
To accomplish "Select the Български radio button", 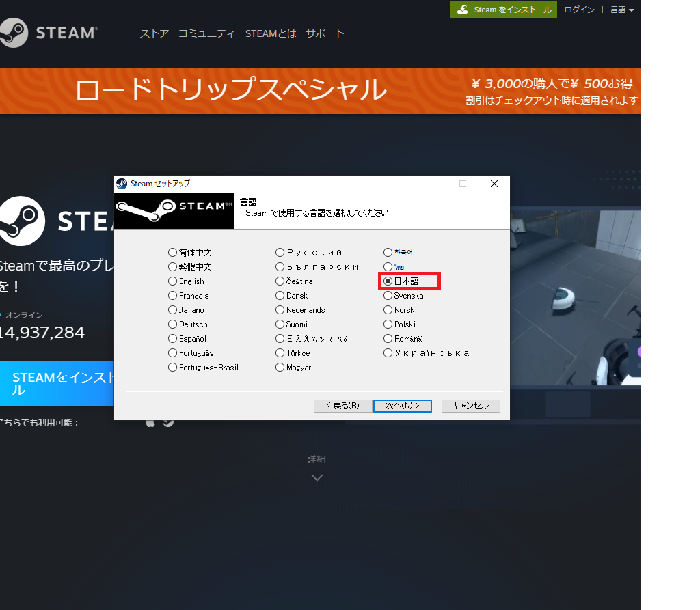I will tap(280, 267).
